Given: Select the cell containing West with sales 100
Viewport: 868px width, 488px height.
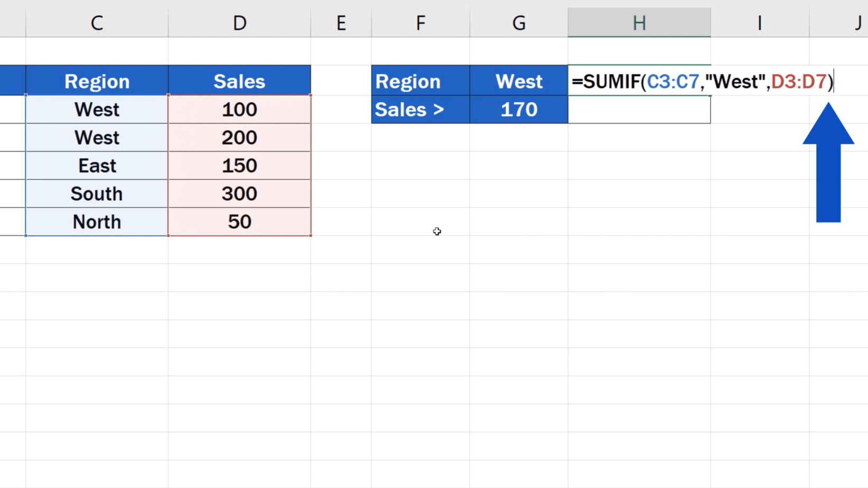Looking at the screenshot, I should click(97, 109).
